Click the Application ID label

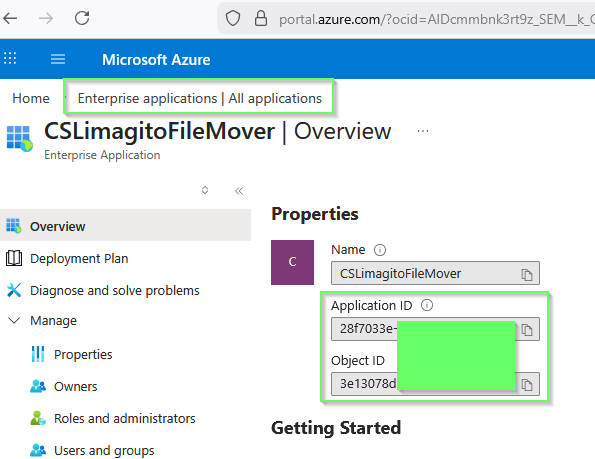(x=371, y=305)
